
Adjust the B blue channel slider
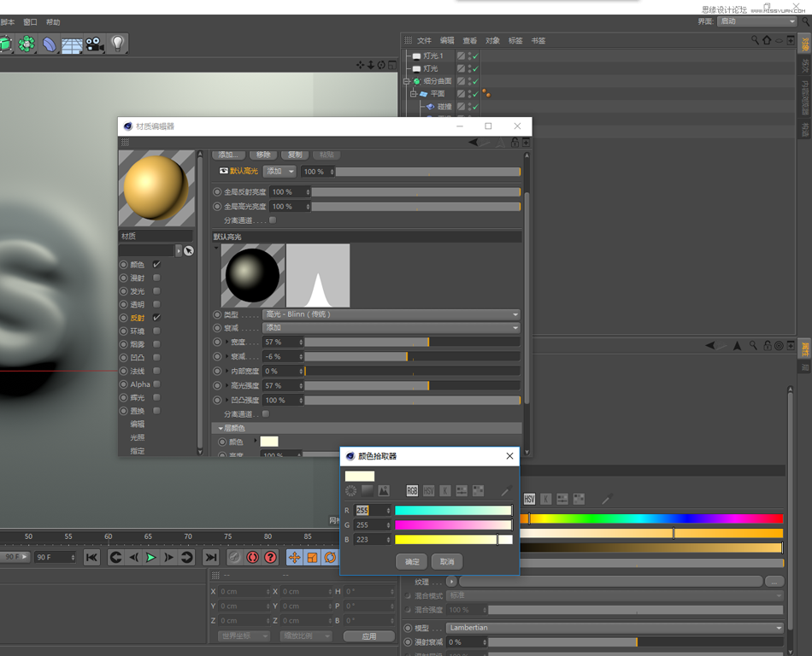coord(454,540)
